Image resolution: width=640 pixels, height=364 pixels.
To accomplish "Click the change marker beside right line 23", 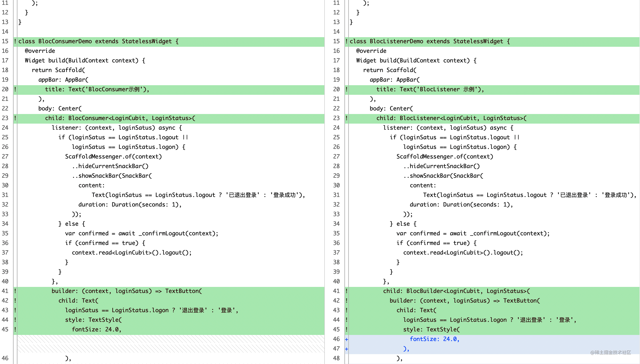I will (x=347, y=118).
